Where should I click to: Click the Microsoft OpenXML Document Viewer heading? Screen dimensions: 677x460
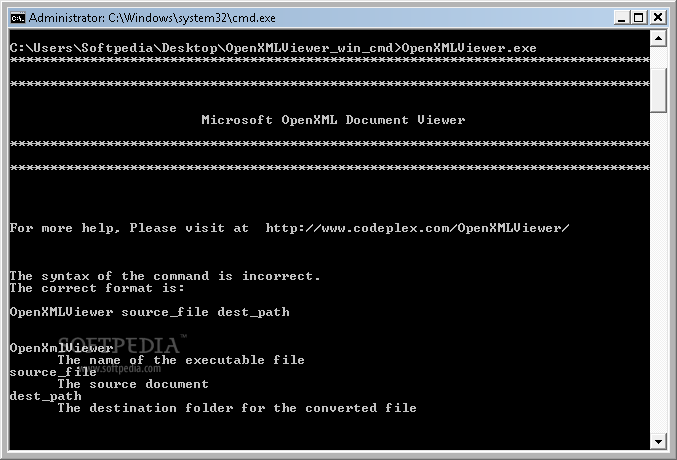coord(333,120)
